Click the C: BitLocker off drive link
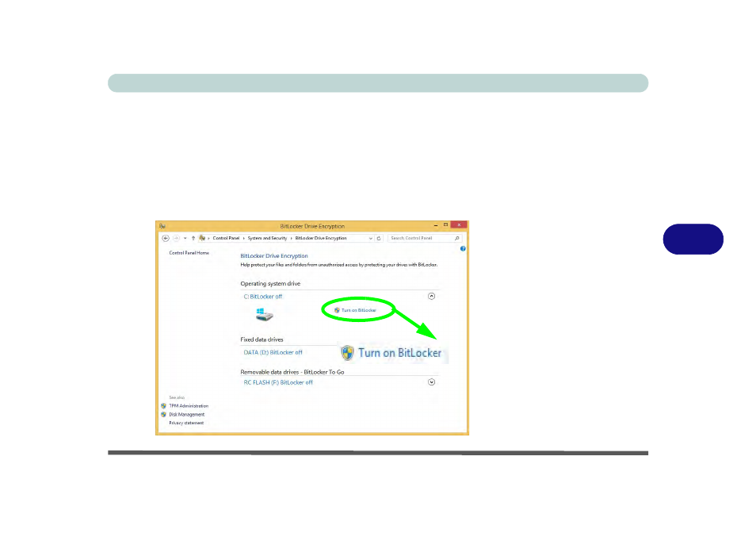 coord(263,297)
